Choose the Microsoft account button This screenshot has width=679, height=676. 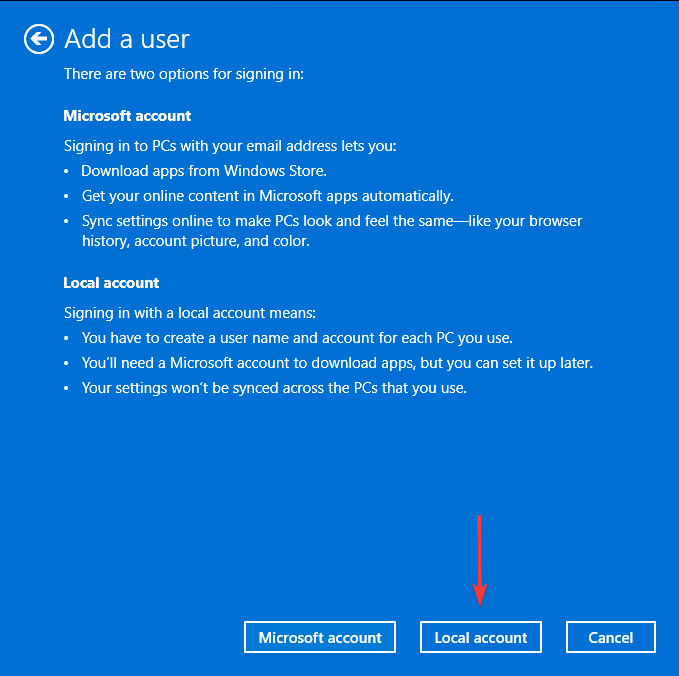(320, 637)
